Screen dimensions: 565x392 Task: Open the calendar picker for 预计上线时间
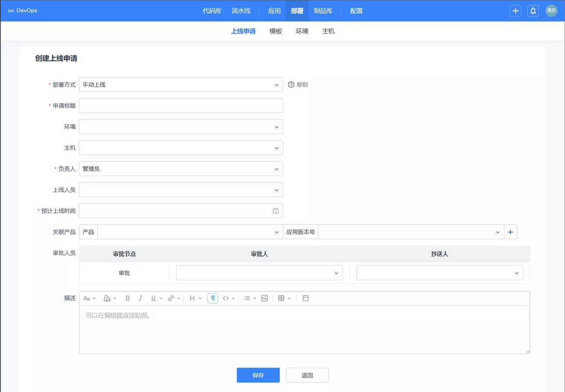click(275, 211)
